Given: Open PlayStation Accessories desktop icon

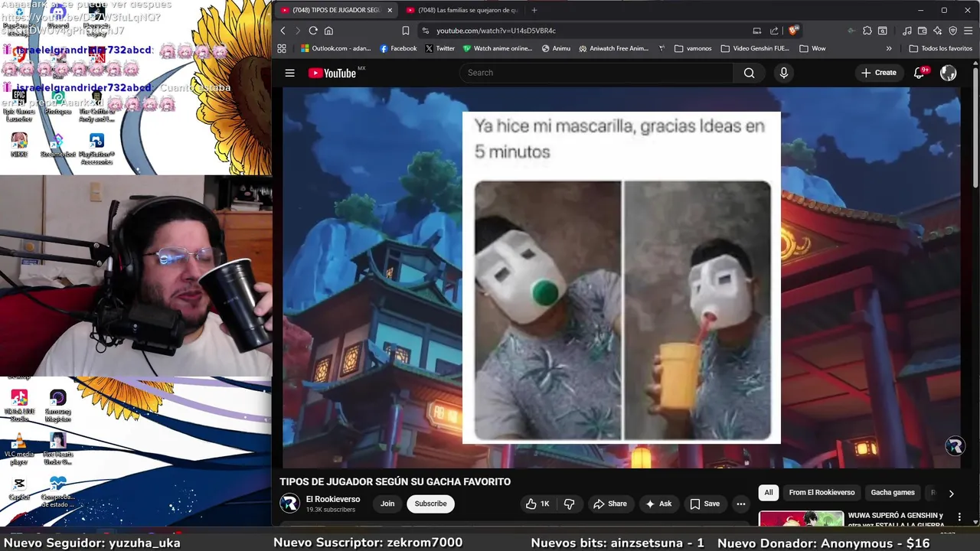Looking at the screenshot, I should [96, 149].
